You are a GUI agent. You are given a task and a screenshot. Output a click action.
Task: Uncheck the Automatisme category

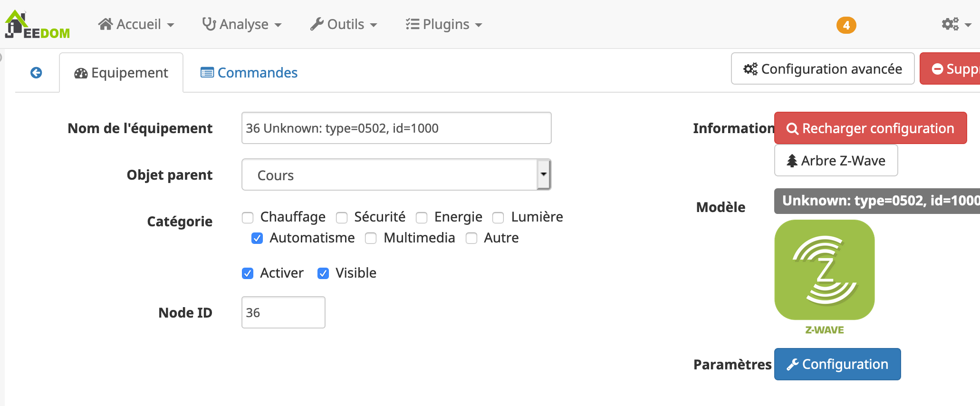click(257, 238)
